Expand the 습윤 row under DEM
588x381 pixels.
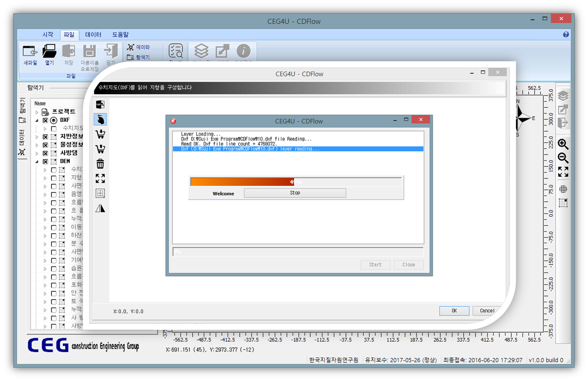[x=45, y=269]
